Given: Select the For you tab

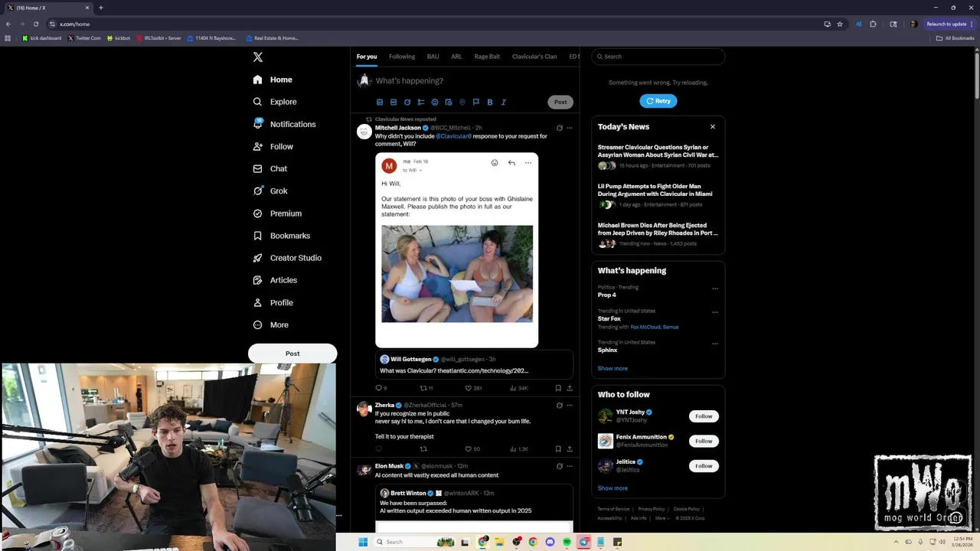Looking at the screenshot, I should point(367,57).
